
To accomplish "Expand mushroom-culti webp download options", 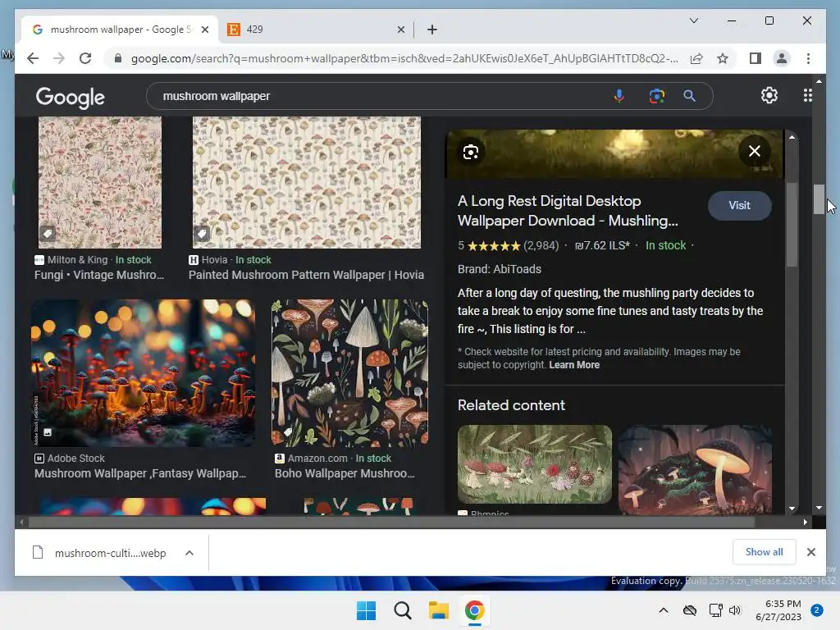I will (189, 553).
